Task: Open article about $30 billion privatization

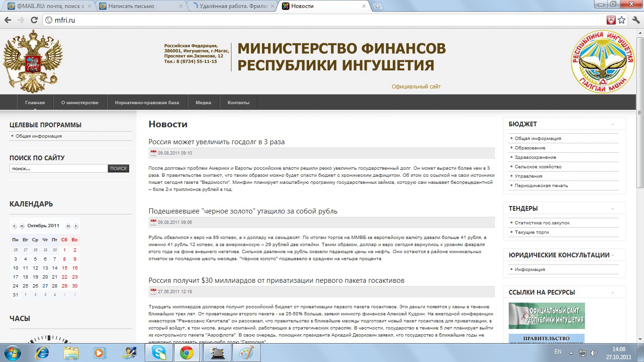Action: click(276, 280)
